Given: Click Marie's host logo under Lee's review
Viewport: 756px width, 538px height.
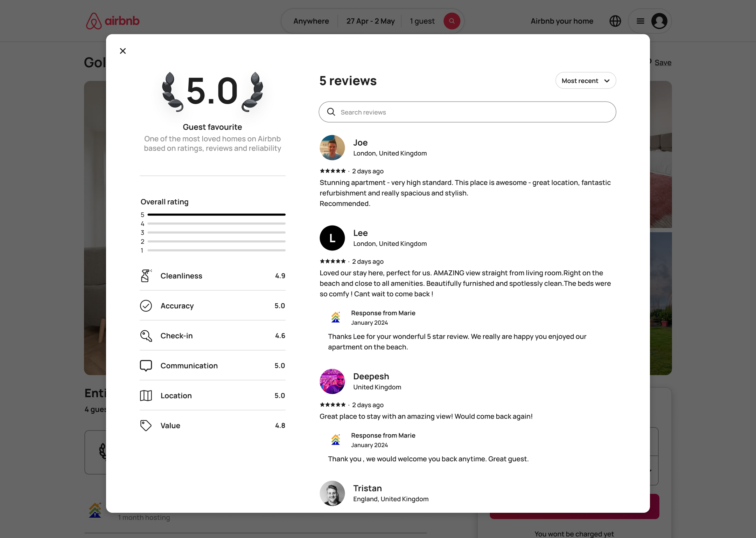Looking at the screenshot, I should (x=335, y=317).
